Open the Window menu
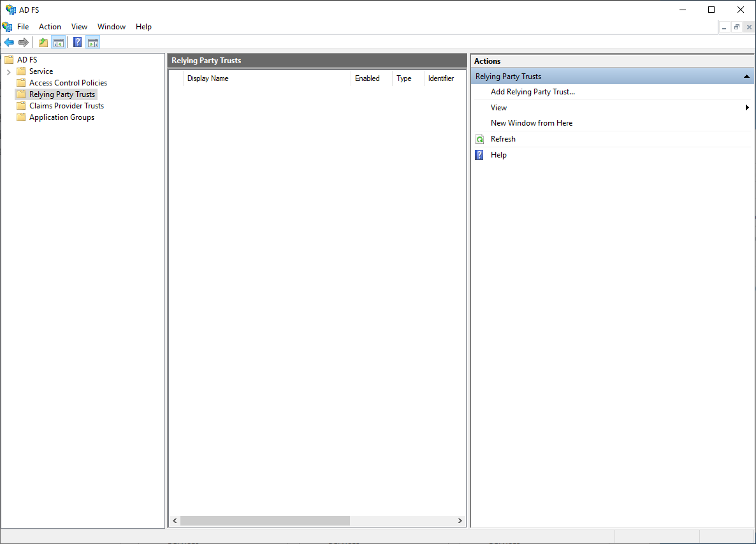 click(x=112, y=27)
